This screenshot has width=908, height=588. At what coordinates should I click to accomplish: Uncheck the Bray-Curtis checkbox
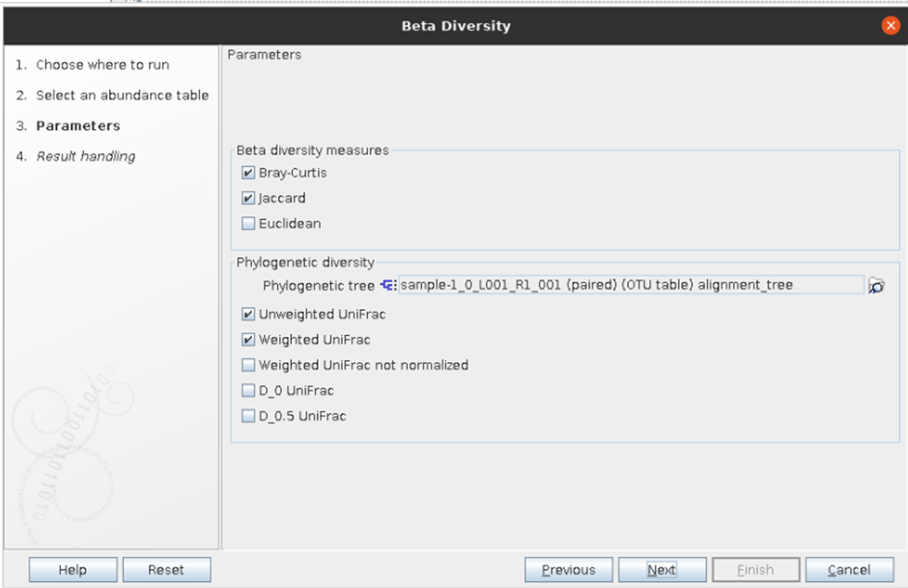[248, 173]
